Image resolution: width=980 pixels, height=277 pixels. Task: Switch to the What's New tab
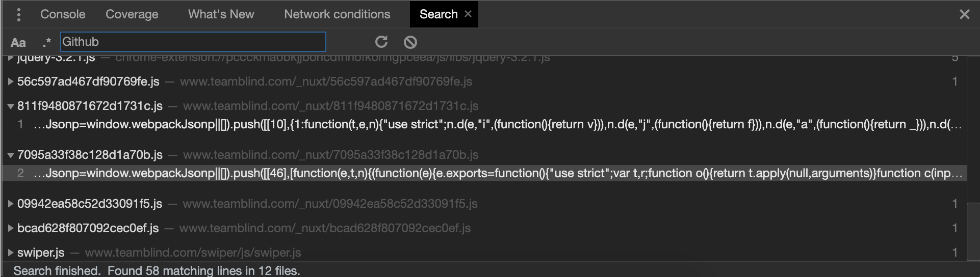[221, 14]
